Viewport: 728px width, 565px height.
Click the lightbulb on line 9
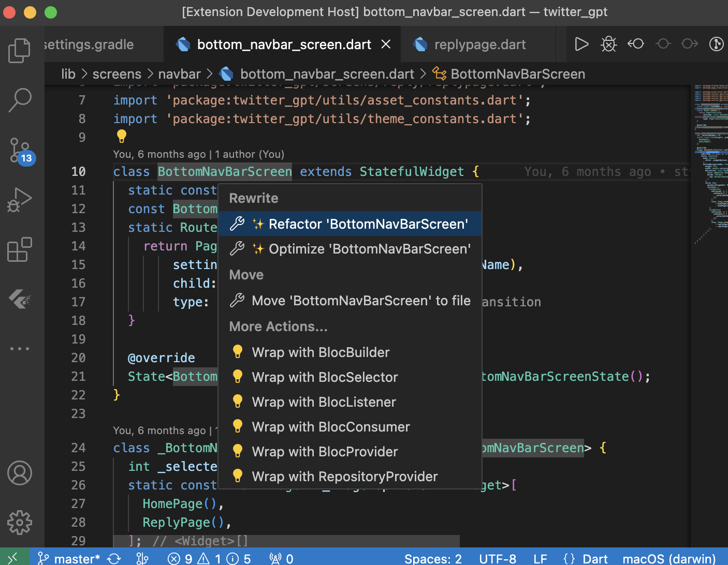(122, 136)
